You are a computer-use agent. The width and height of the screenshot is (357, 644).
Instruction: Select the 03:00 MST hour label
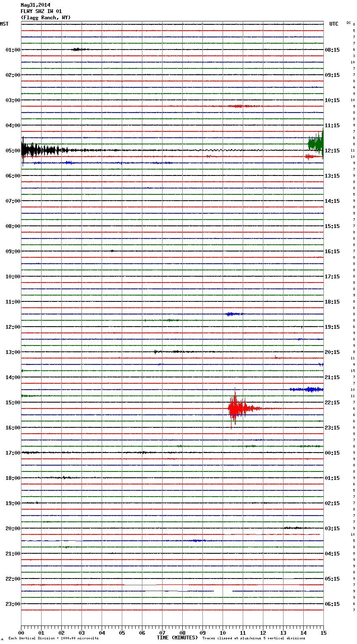[13, 100]
